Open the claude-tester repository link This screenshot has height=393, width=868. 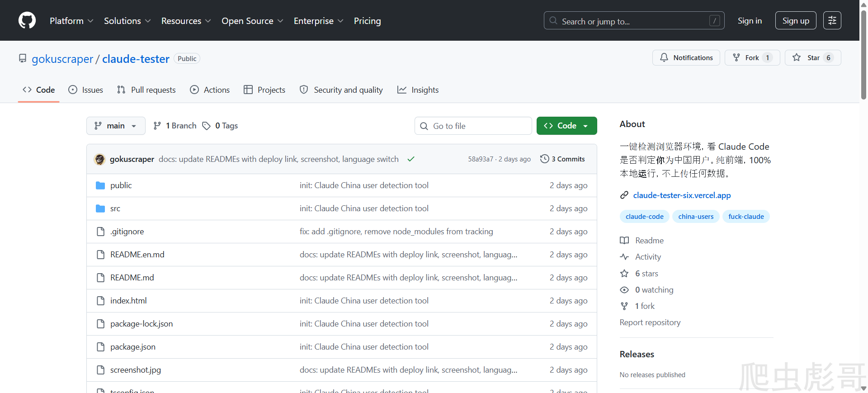pyautogui.click(x=136, y=59)
